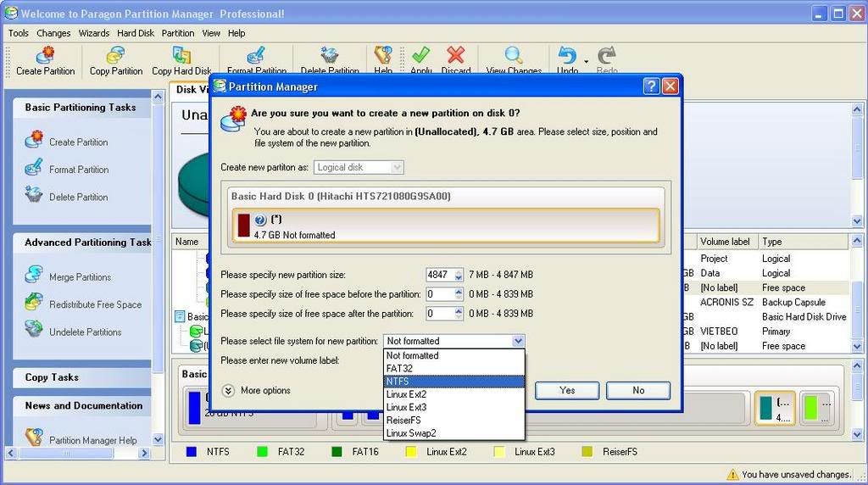Confirm partition creation with Yes button
This screenshot has height=485, width=868.
point(567,390)
